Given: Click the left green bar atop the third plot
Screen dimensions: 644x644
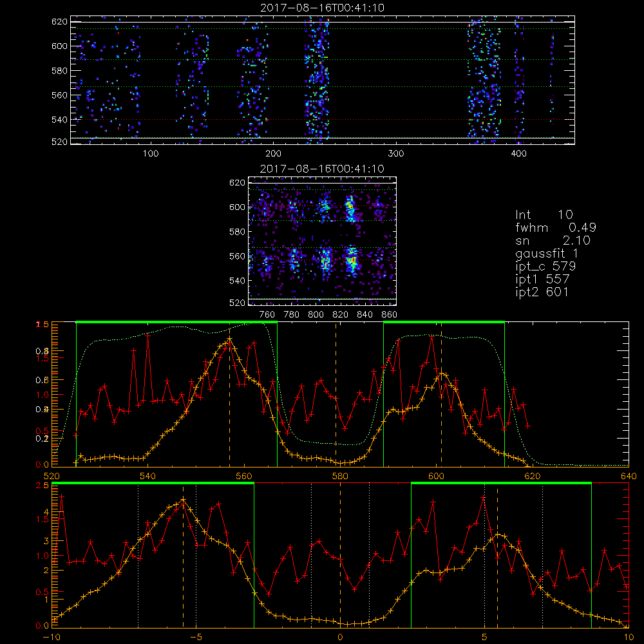Looking at the screenshot, I should (176, 323).
